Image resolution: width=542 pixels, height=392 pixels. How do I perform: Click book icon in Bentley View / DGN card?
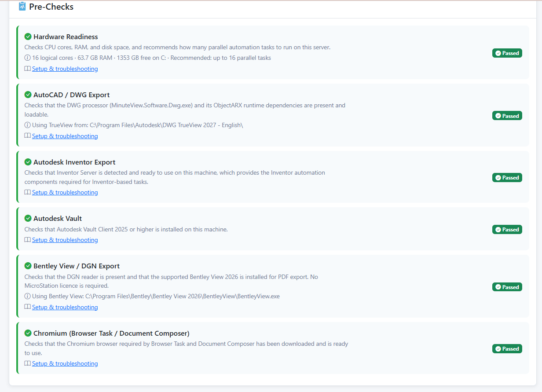[28, 307]
